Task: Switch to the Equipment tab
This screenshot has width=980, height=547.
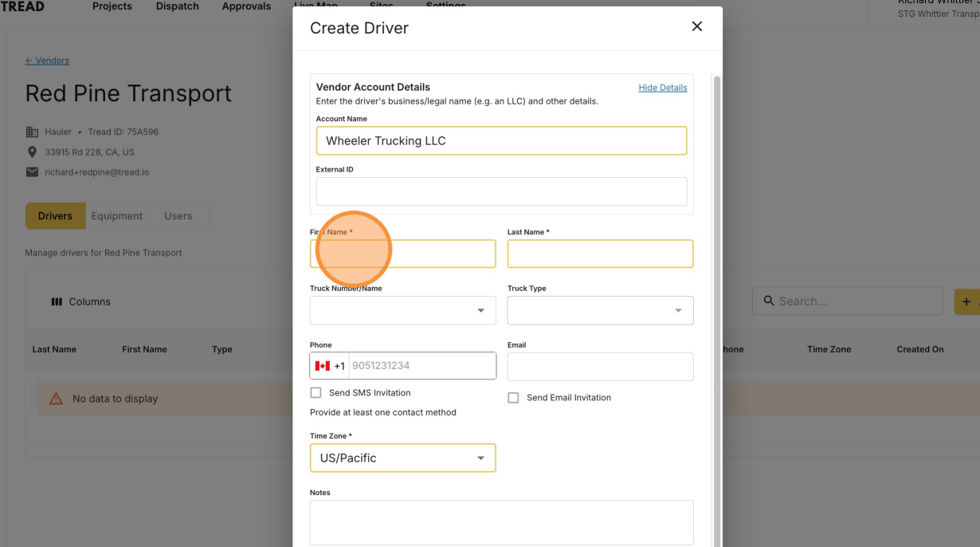Action: 116,216
